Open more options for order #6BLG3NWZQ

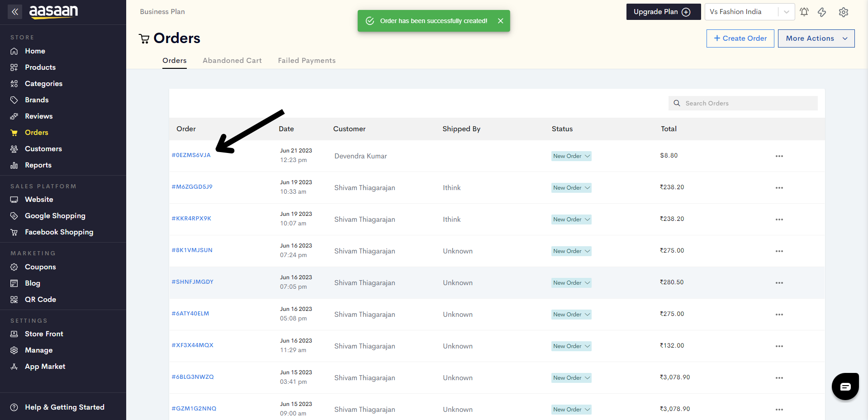(779, 378)
